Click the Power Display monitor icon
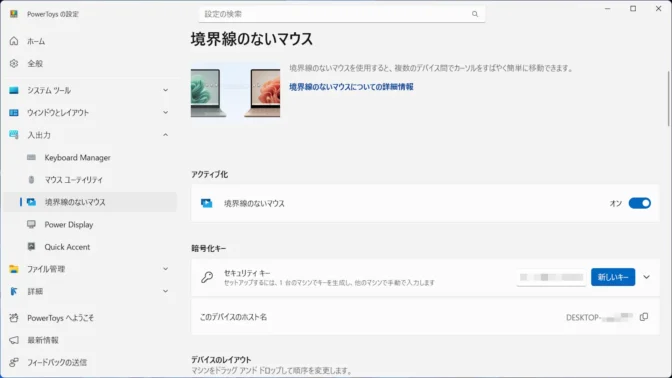Image resolution: width=672 pixels, height=378 pixels. tap(31, 224)
